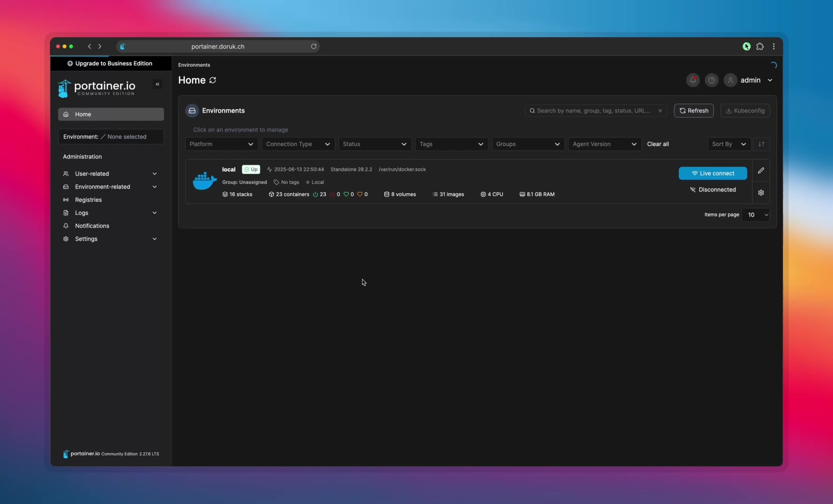The image size is (833, 504).
Task: Click the 16 stacks icon stat
Action: click(237, 195)
